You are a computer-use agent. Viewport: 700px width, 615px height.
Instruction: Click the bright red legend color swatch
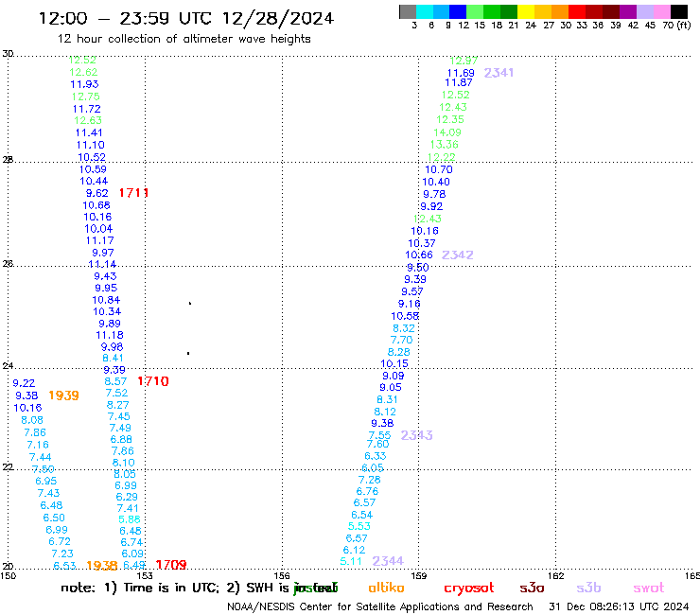click(x=576, y=11)
